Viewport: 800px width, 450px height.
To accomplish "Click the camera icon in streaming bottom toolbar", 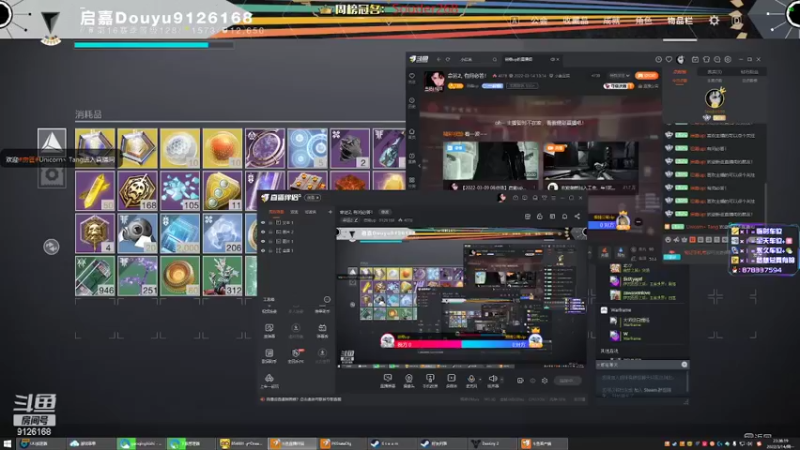I will click(409, 379).
